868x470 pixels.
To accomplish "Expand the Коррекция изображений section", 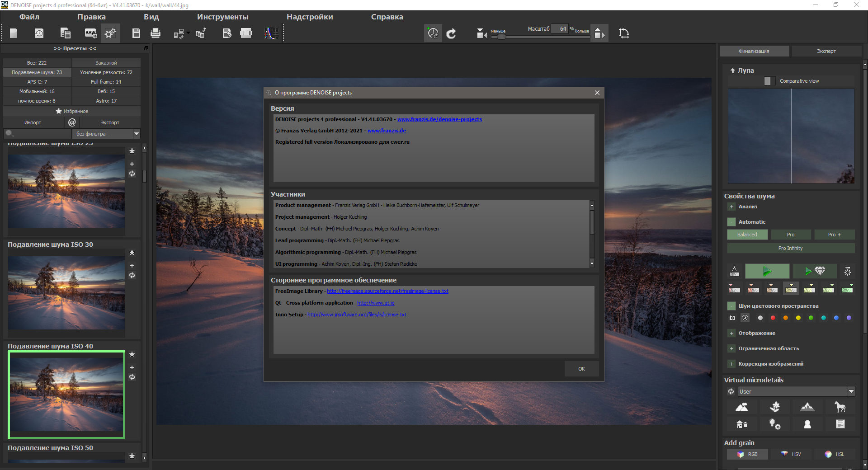I will point(731,364).
